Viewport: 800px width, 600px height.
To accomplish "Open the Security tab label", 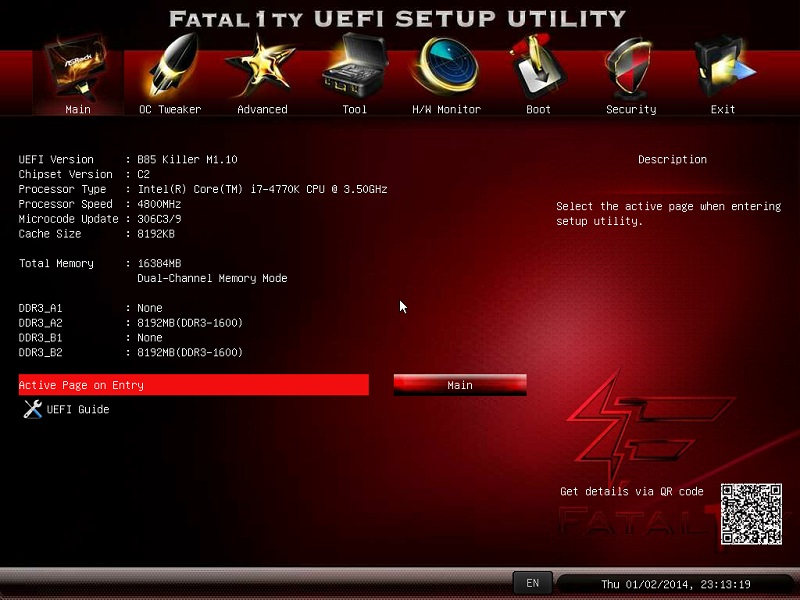I will tap(631, 109).
